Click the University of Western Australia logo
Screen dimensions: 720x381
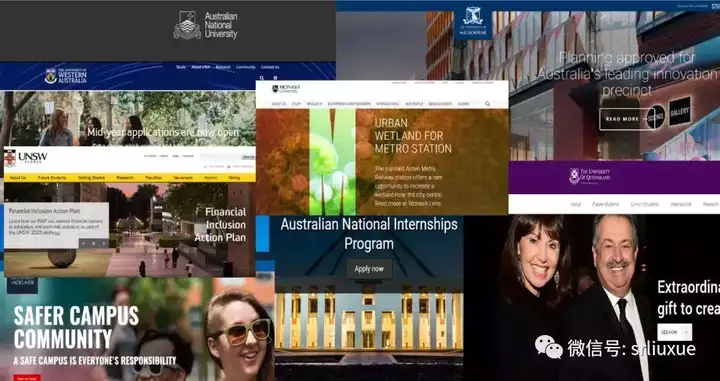pyautogui.click(x=65, y=75)
